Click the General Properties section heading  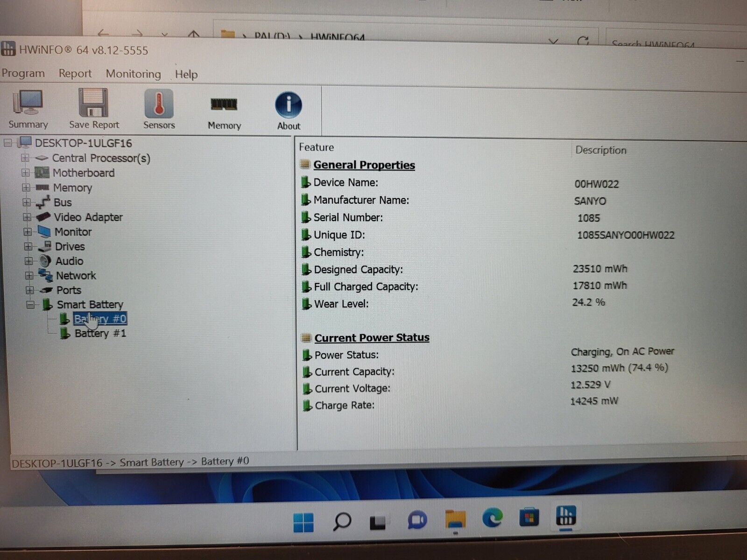pos(364,165)
